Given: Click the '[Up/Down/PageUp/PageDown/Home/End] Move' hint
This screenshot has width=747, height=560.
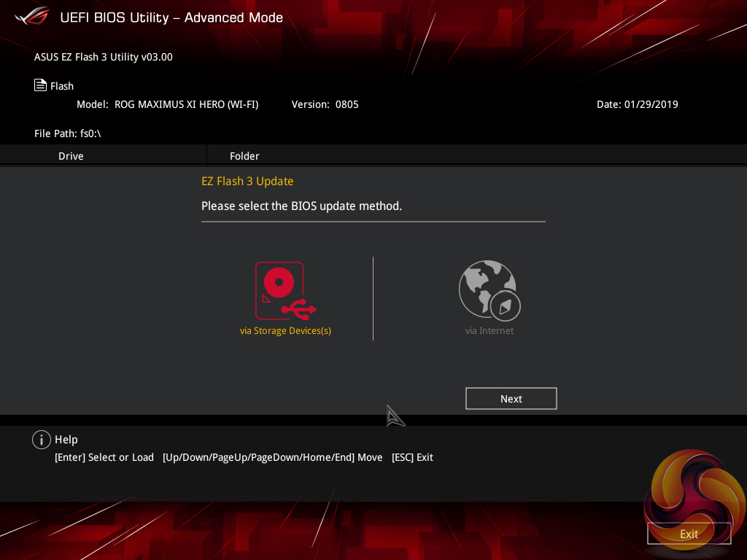Looking at the screenshot, I should tap(273, 458).
